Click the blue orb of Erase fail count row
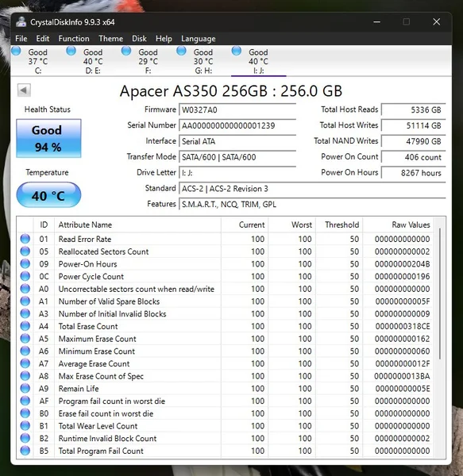The height and width of the screenshot is (476, 463). tap(25, 413)
